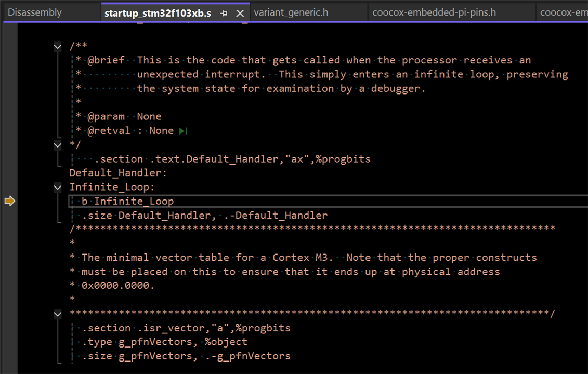Activate the startup_stm32f103xb.s tab
588x374 pixels.
click(x=158, y=13)
